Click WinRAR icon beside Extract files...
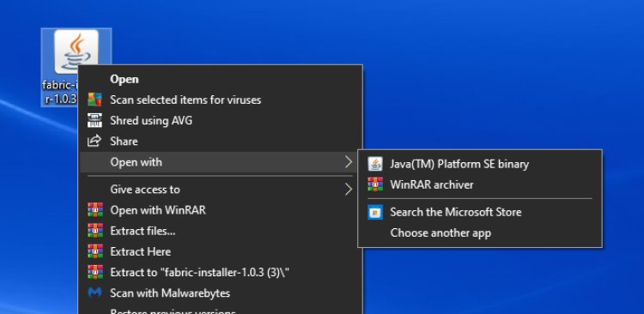This screenshot has width=644, height=314. [95, 231]
